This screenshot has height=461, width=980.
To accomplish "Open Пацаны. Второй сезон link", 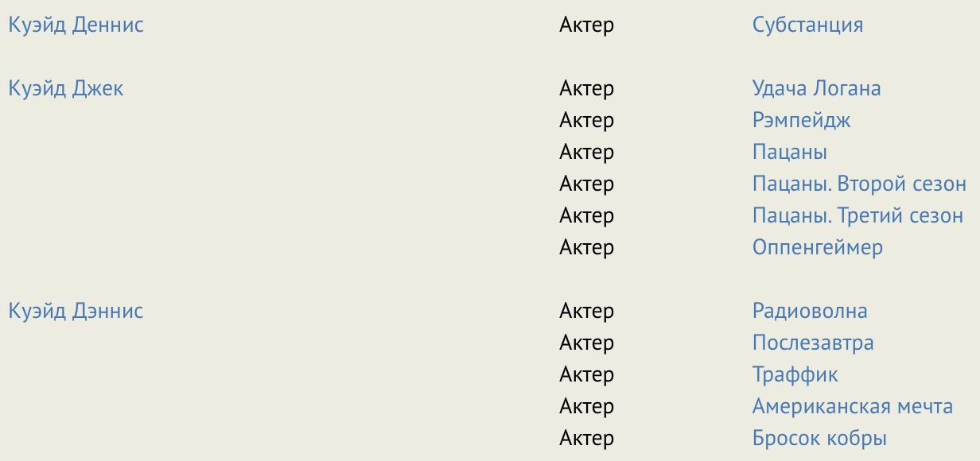I will pyautogui.click(x=859, y=184).
